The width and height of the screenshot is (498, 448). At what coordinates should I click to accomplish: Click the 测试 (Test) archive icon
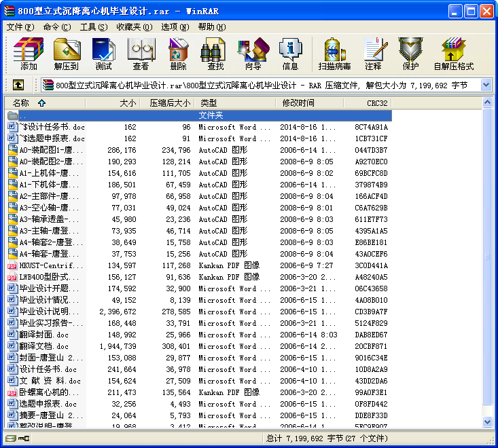tap(103, 54)
